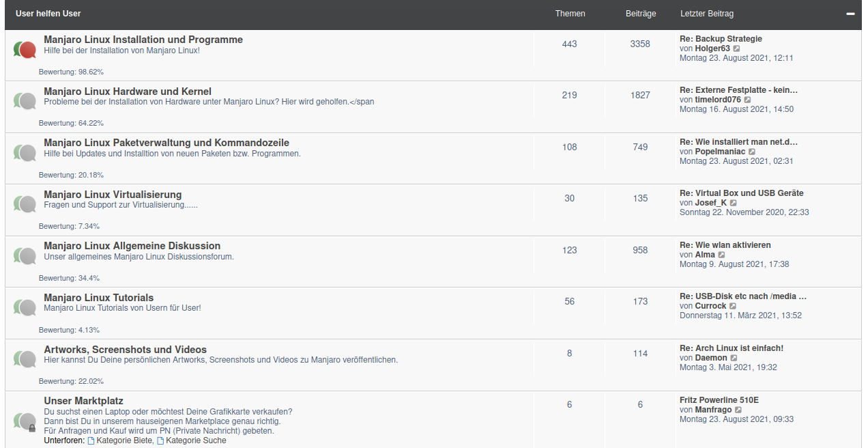
Task: Open the latest post icon beside Daemon
Action: (734, 358)
